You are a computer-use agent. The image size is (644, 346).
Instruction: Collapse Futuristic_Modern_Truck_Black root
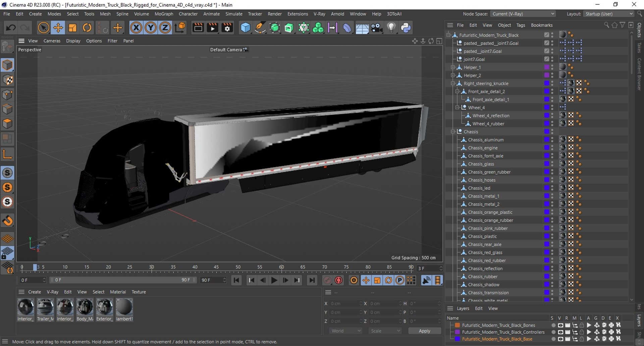tap(448, 35)
